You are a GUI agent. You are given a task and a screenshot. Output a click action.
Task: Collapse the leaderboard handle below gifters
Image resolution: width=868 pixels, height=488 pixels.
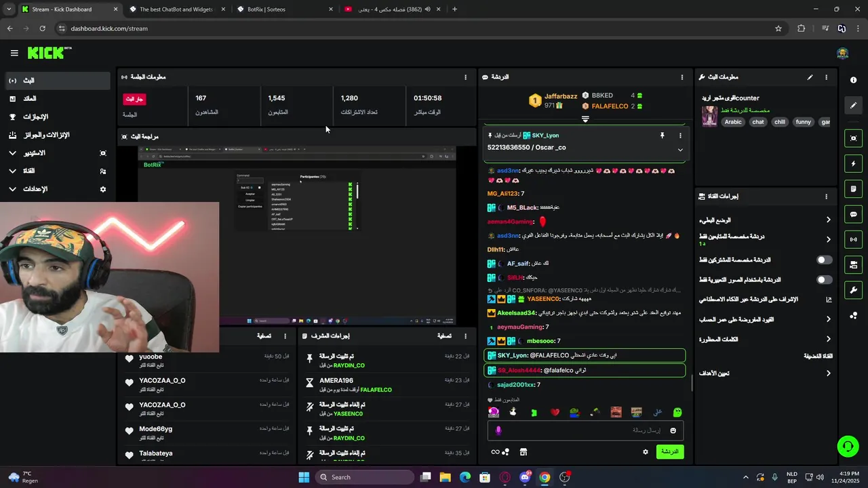(x=585, y=119)
